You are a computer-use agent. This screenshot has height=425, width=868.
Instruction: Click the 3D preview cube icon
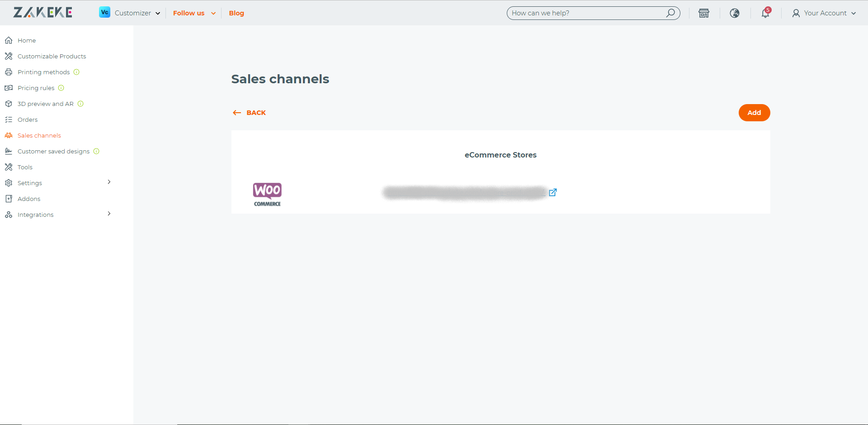[9, 104]
